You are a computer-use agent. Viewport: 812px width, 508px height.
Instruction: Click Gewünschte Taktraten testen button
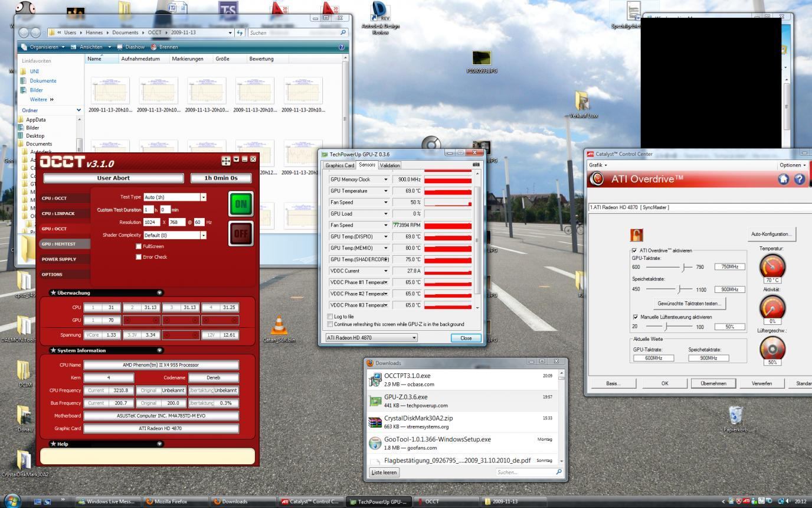coord(689,303)
